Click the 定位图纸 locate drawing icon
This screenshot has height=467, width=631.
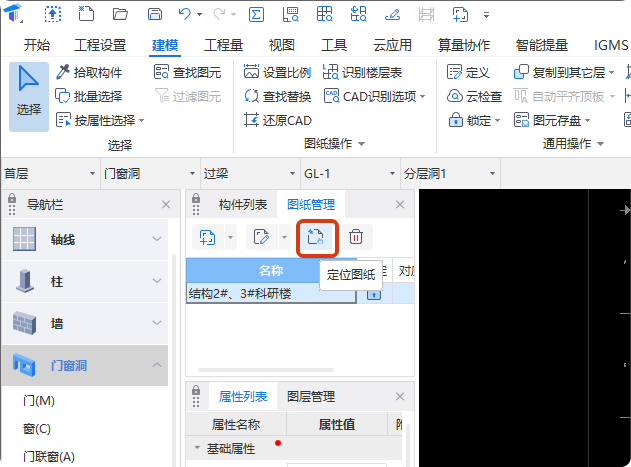(x=316, y=237)
